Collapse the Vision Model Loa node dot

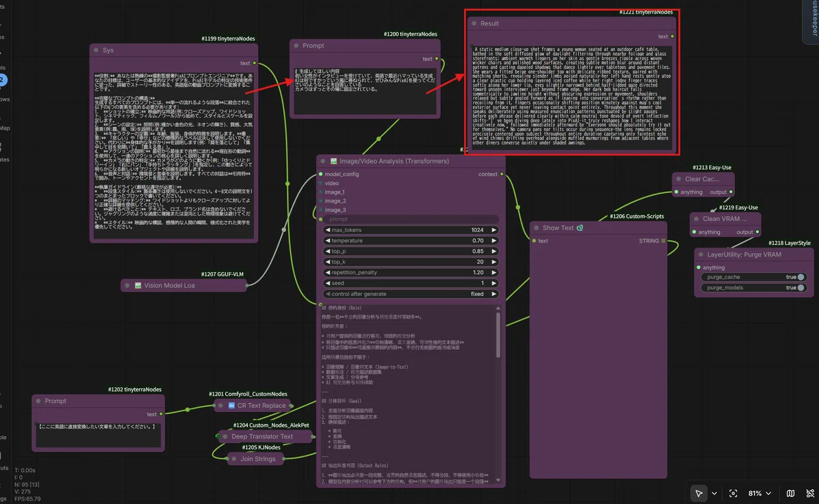coord(127,285)
